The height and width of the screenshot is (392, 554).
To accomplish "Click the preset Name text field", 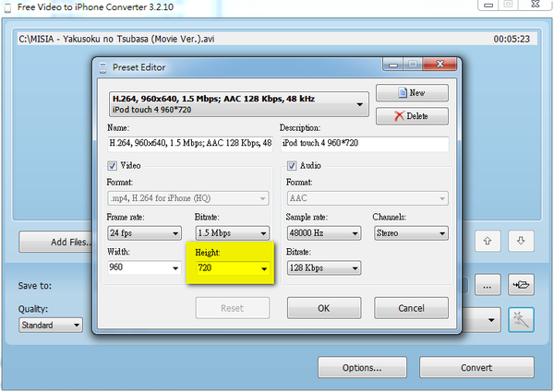I will click(x=190, y=144).
